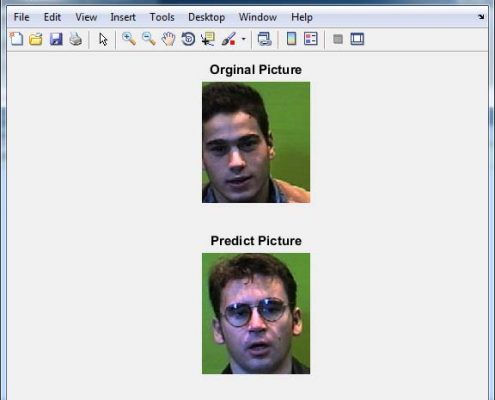Activate the Zoom Out magnifier tool

pyautogui.click(x=149, y=39)
